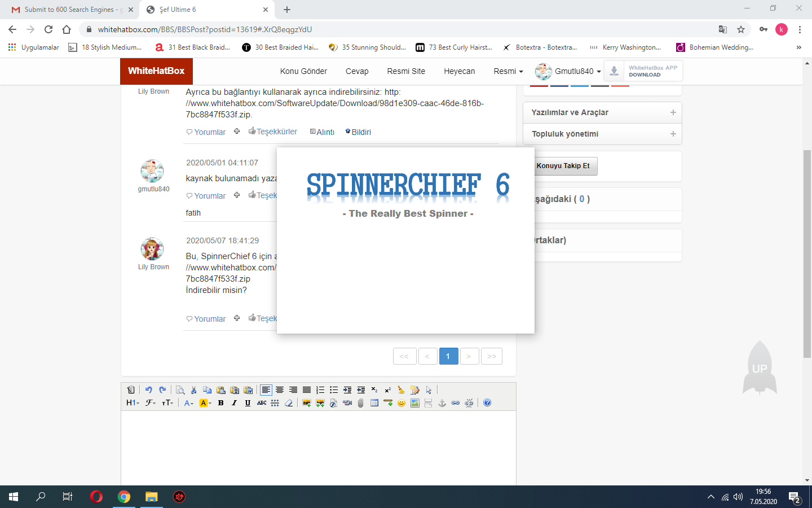This screenshot has width=812, height=508.
Task: Open the H1 heading dropdown in editor
Action: (133, 403)
